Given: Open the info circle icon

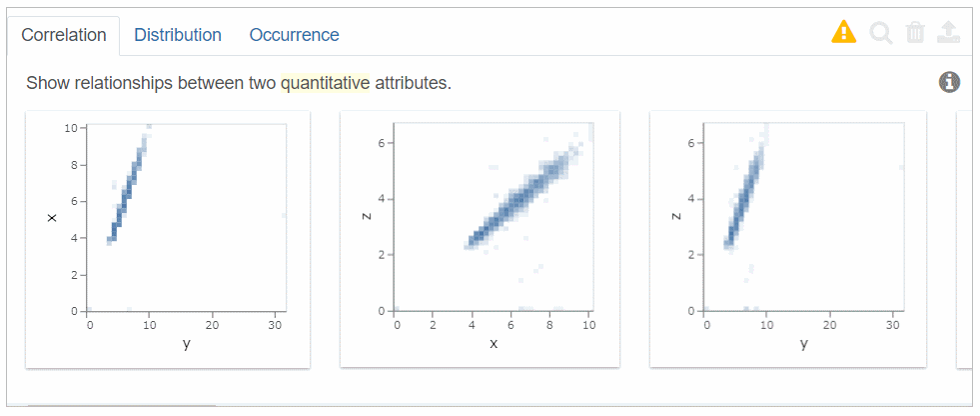Looking at the screenshot, I should pos(949,83).
